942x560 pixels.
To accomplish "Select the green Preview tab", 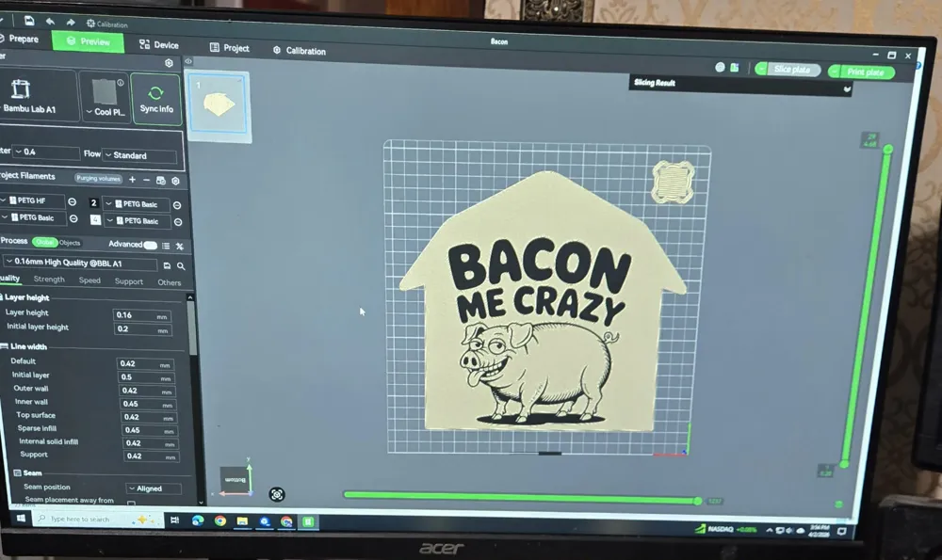I will tap(88, 41).
